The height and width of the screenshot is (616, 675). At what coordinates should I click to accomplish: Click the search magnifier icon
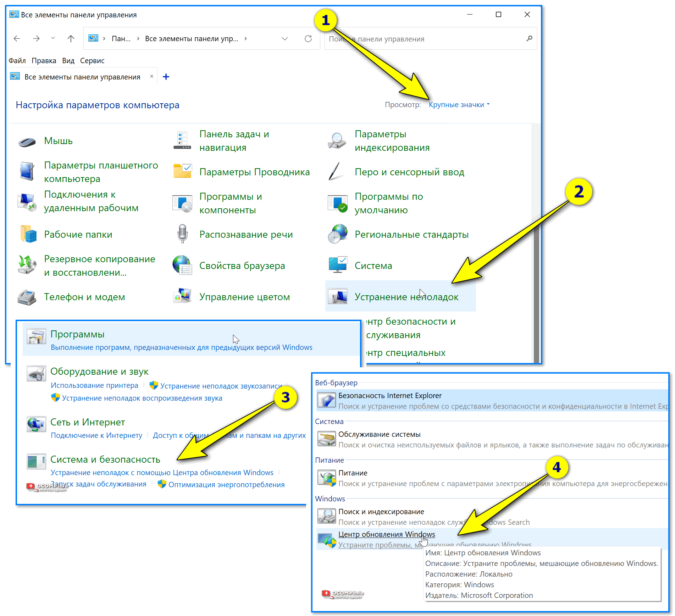tap(529, 38)
